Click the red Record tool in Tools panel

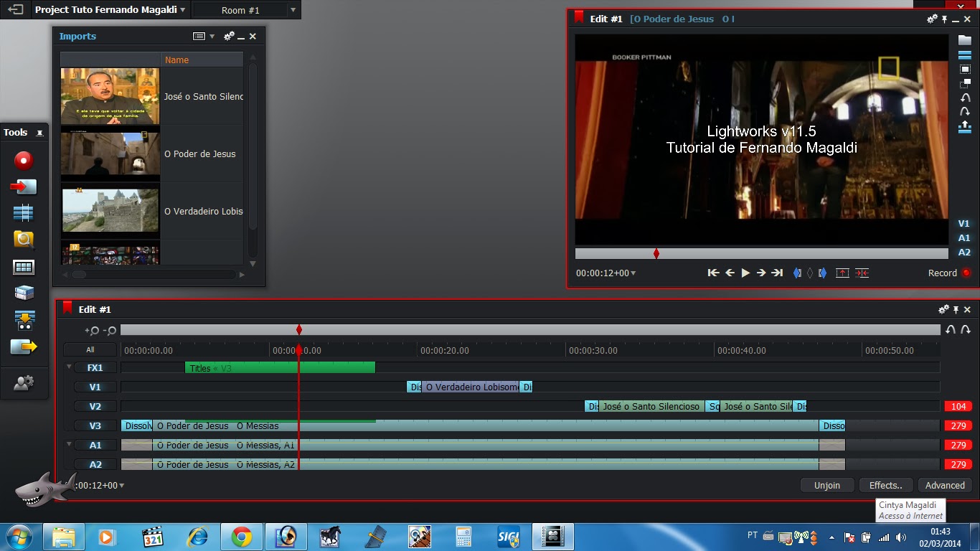click(24, 160)
